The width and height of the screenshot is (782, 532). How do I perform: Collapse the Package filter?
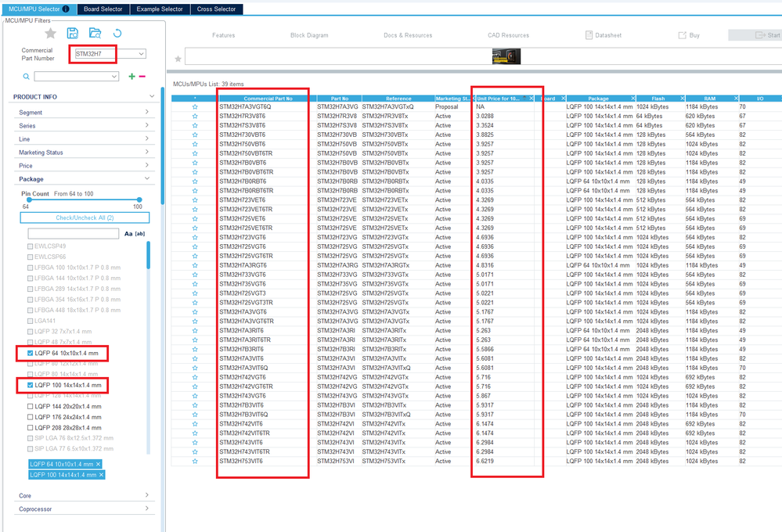point(146,178)
